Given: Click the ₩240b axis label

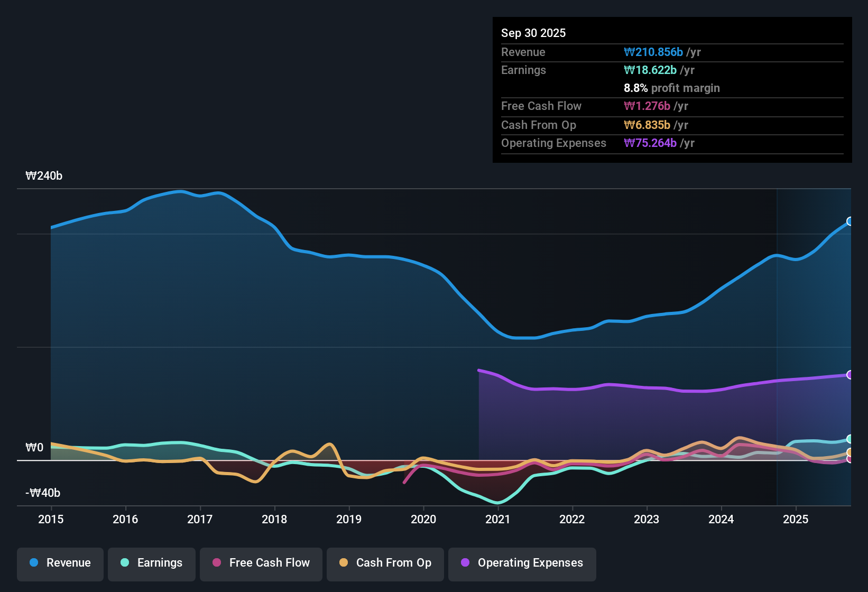Looking at the screenshot, I should pyautogui.click(x=44, y=175).
